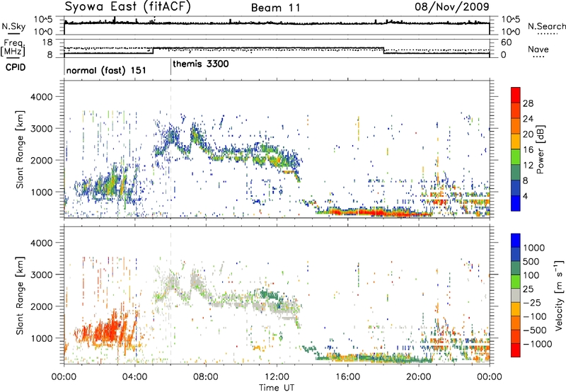The width and height of the screenshot is (566, 392).
Task: Click the '-1000' label on the Velocity colorbar
Action: 538,344
